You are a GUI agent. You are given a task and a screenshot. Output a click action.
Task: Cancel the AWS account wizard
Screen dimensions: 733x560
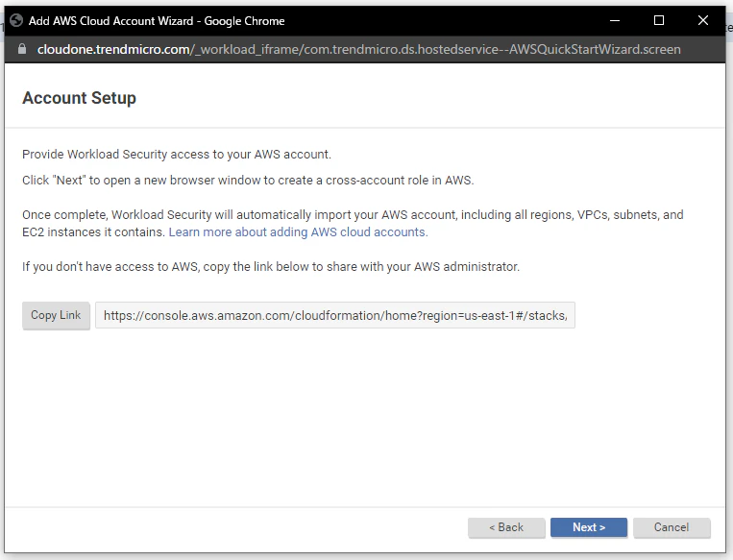point(672,527)
